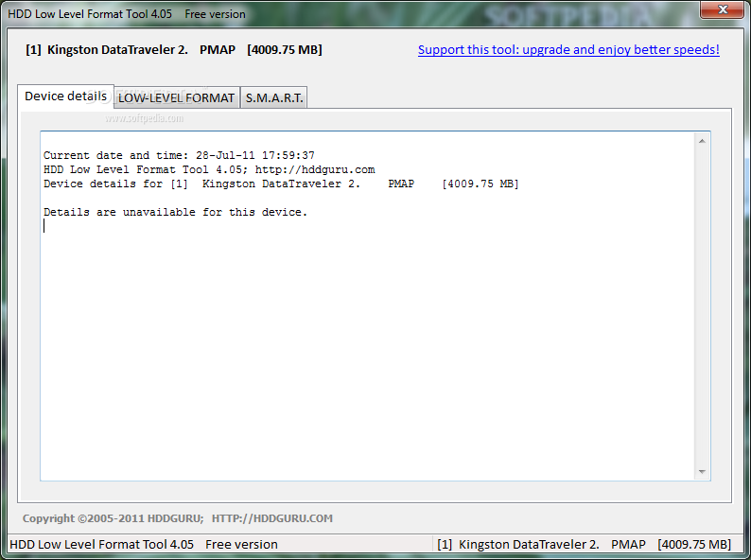
Task: Click the 'Current date and time' line
Action: [179, 155]
